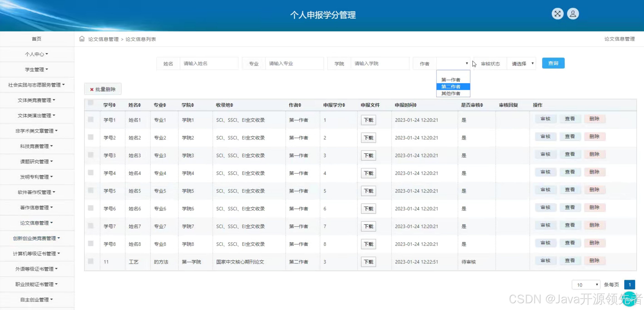This screenshot has width=644, height=310.
Task: Expand the 学生管理 sidebar menu
Action: coord(37,70)
